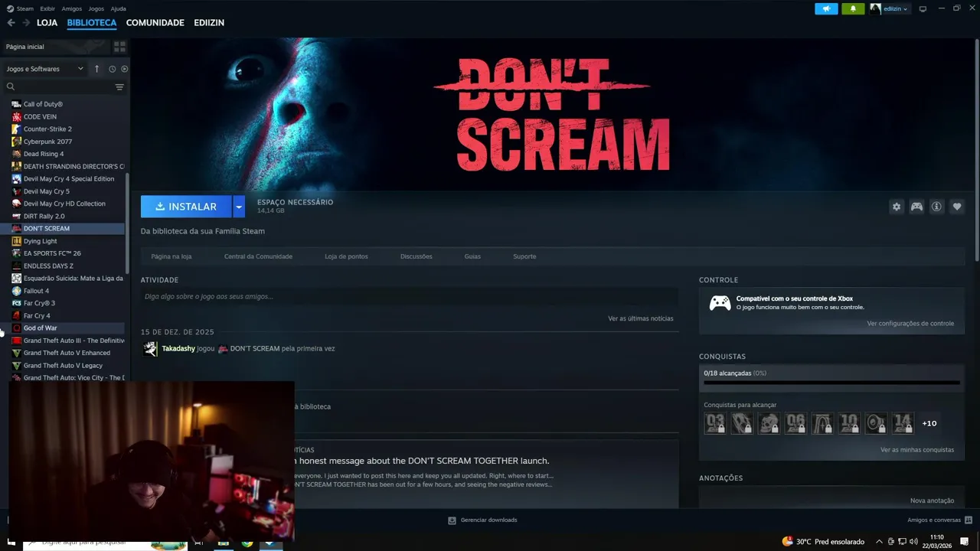Viewport: 980px width, 551px height.
Task: Open Ver as minhas conquistas
Action: [917, 450]
